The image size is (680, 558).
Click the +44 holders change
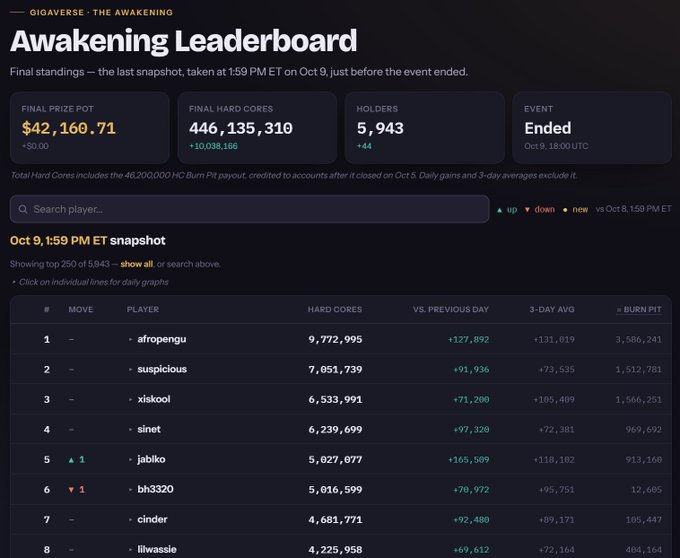364,146
